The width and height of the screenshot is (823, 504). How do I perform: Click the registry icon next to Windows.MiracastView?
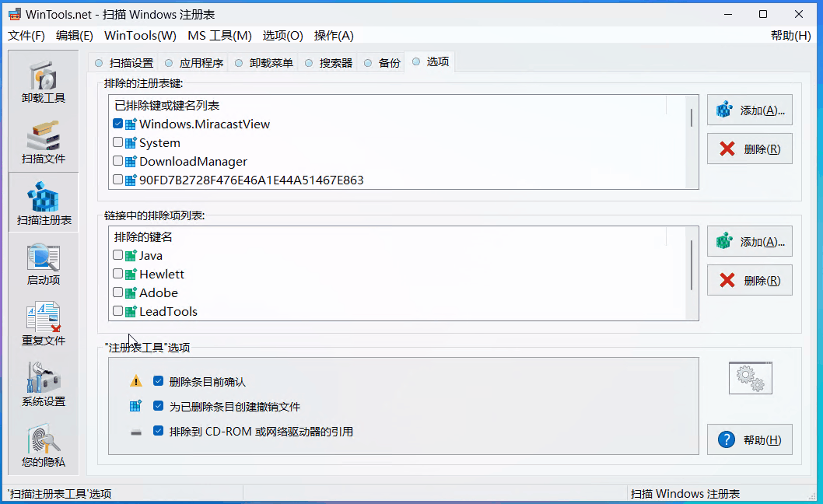click(x=131, y=124)
